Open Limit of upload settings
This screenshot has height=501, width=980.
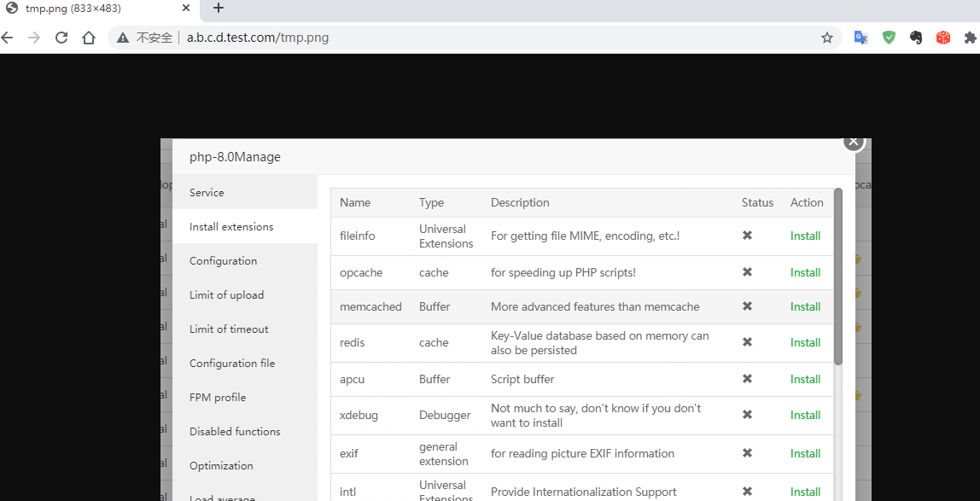point(244,294)
